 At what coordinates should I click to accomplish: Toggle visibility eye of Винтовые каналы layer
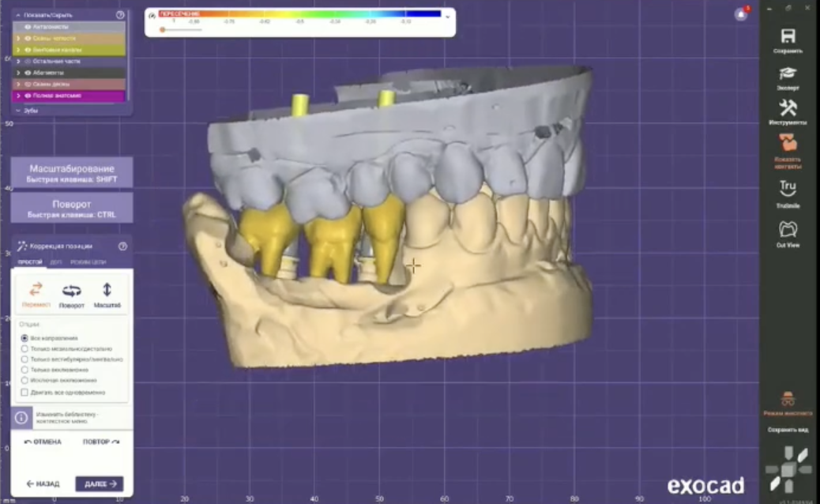coord(28,50)
